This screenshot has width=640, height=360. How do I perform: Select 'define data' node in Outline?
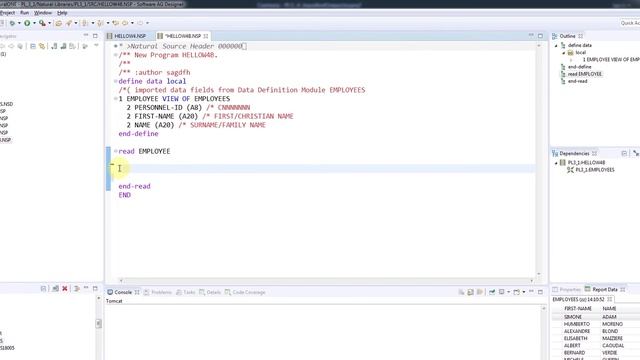[580, 45]
